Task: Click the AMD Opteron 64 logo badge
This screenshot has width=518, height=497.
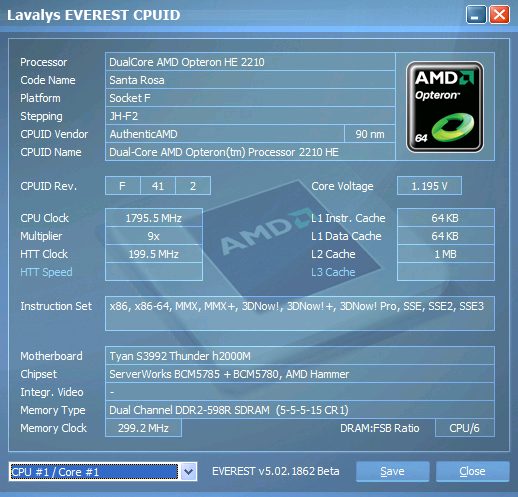Action: point(445,107)
